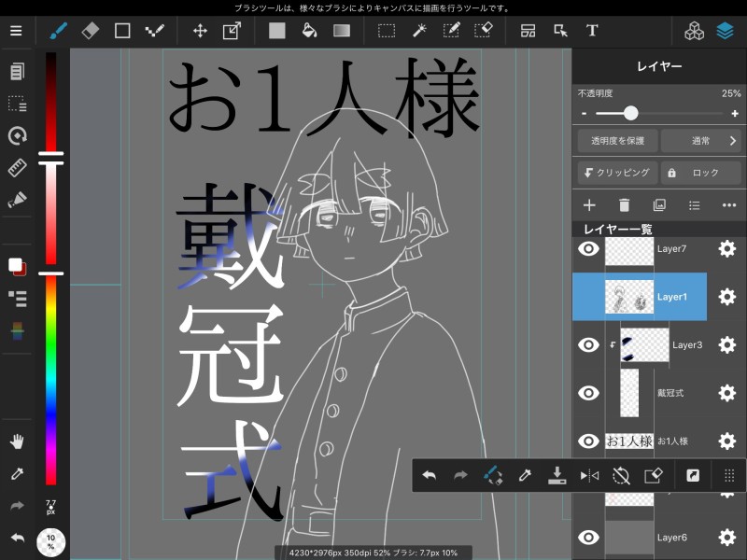
Task: Select the rectangular selection tool
Action: coord(387,31)
